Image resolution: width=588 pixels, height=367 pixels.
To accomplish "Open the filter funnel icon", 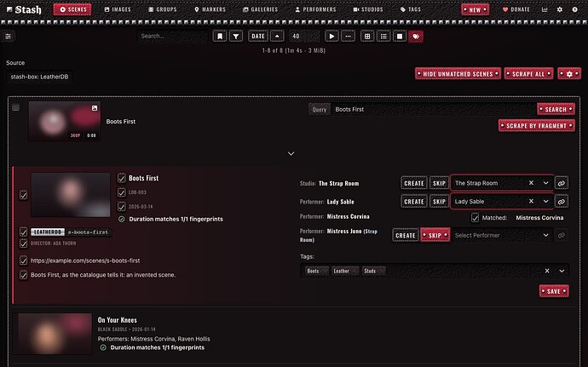I will (x=236, y=37).
